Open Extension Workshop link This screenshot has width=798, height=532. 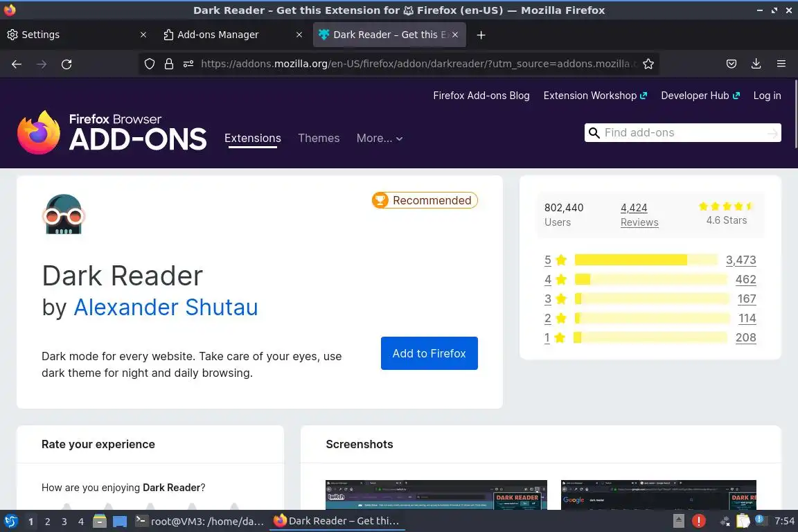[x=595, y=96]
